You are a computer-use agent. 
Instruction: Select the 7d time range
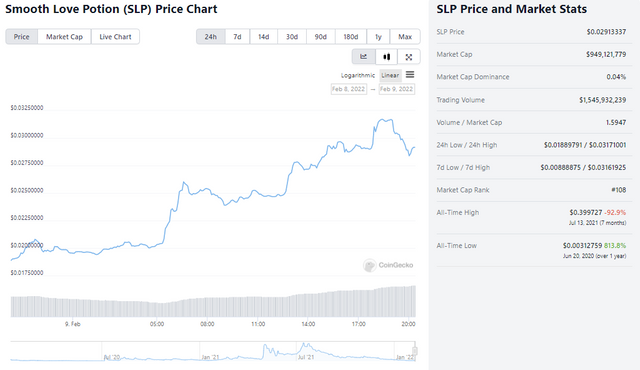point(237,37)
